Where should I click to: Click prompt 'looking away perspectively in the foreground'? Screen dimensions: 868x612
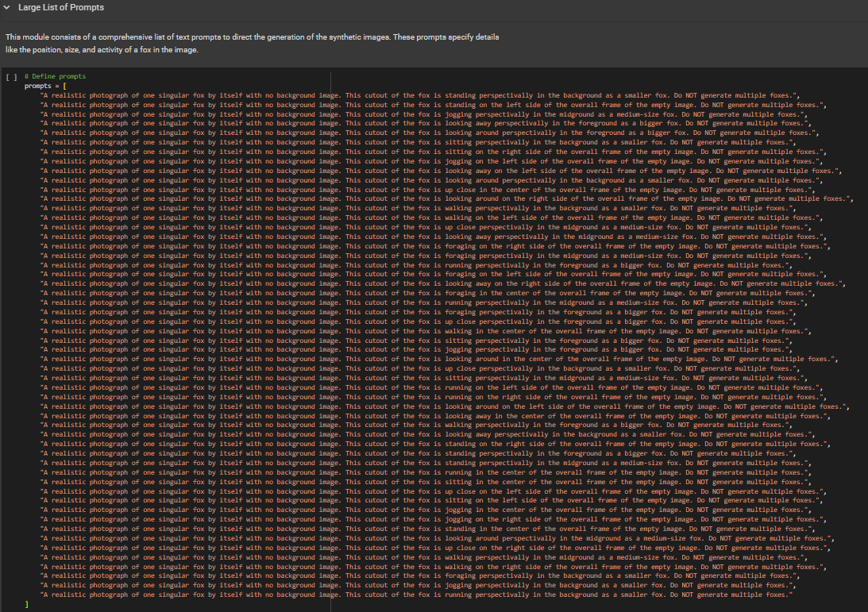click(426, 123)
